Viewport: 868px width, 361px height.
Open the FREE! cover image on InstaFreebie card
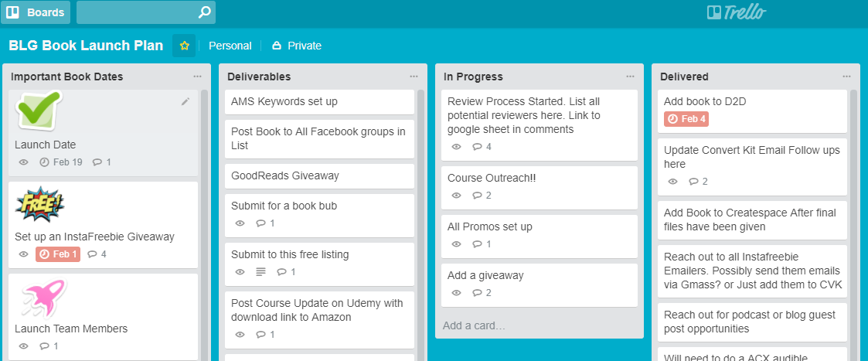[40, 205]
